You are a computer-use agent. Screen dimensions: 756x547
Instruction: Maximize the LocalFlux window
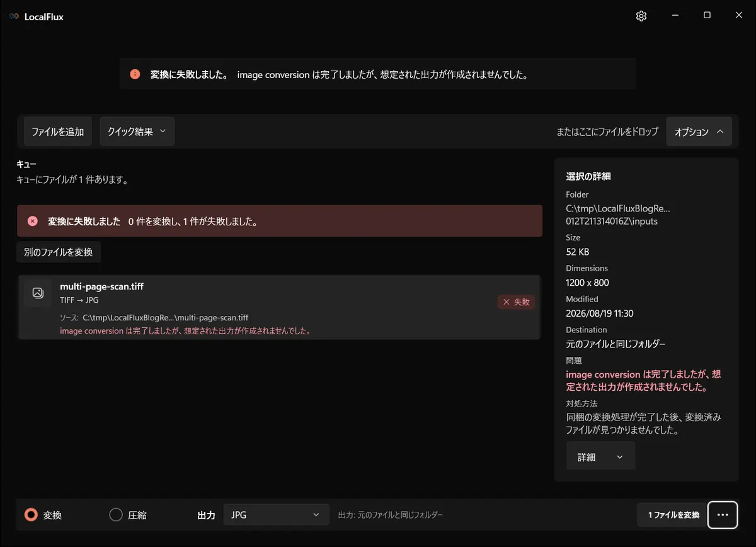(707, 16)
